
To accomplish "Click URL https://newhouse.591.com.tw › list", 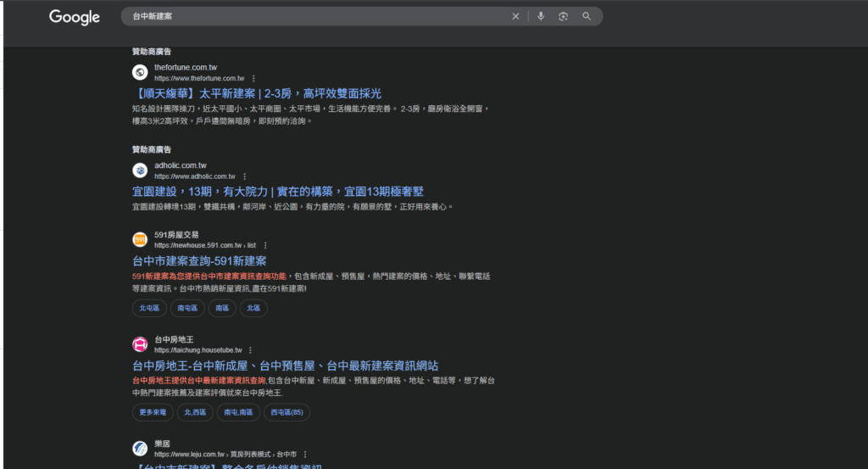I will coord(205,245).
